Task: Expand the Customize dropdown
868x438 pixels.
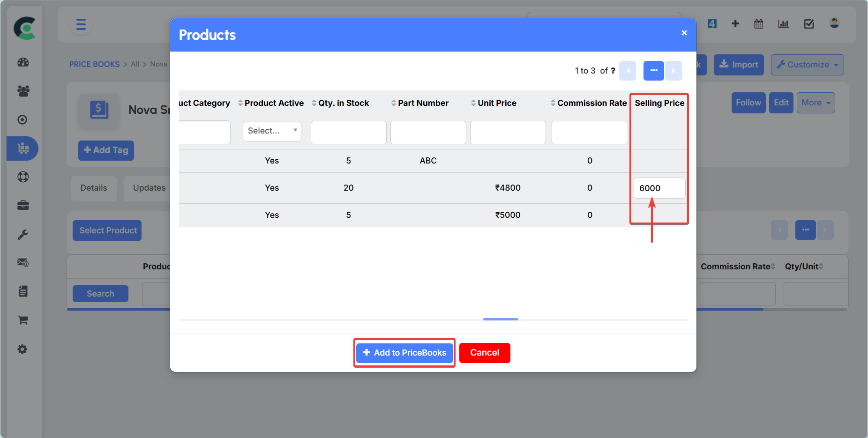Action: [807, 65]
